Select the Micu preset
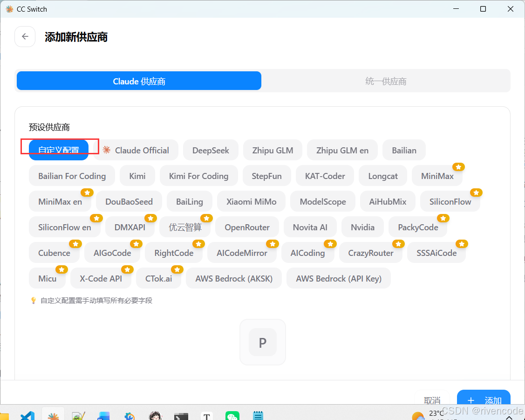Viewport: 525px width, 420px height. click(47, 278)
